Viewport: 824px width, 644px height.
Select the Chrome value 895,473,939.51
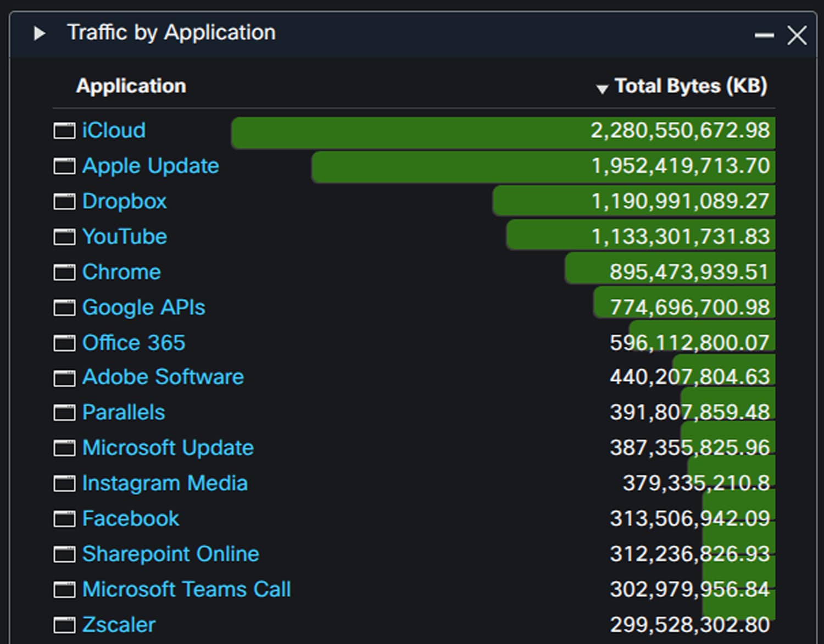click(689, 272)
